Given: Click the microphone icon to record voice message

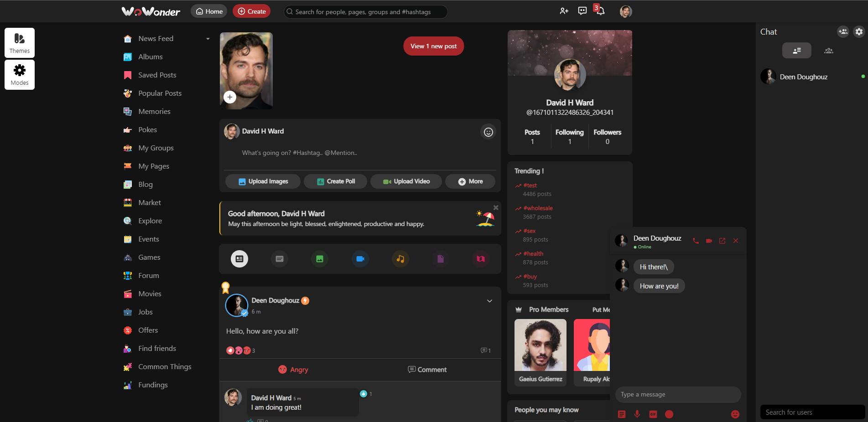Looking at the screenshot, I should pyautogui.click(x=637, y=414).
